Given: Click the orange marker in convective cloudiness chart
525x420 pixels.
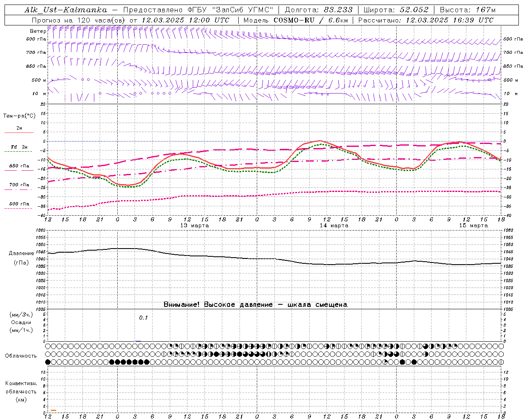Looking at the screenshot, I should [53, 411].
